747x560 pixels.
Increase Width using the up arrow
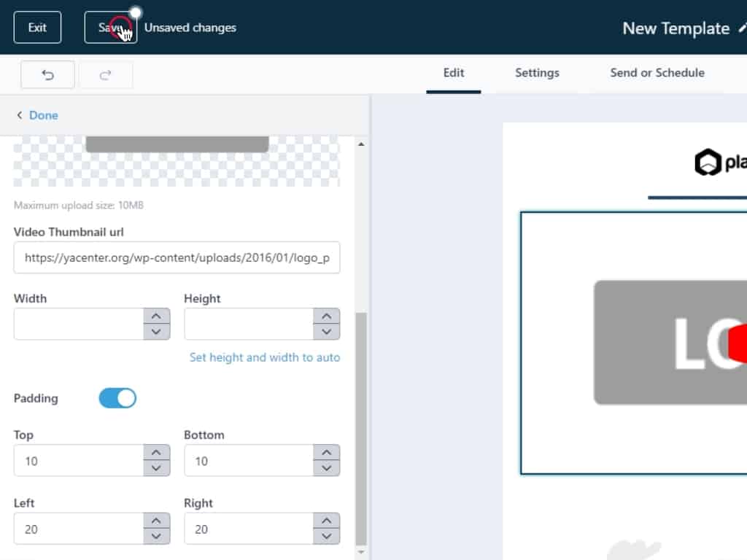pos(156,316)
